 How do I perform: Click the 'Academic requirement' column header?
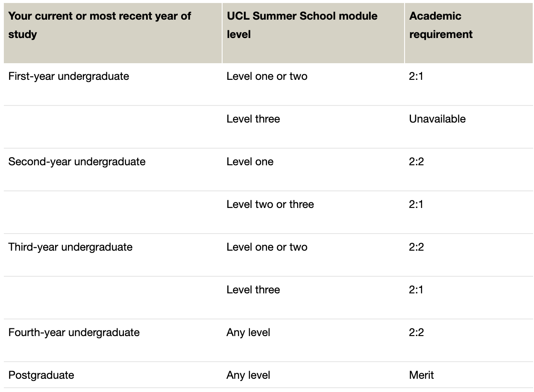tap(469, 33)
